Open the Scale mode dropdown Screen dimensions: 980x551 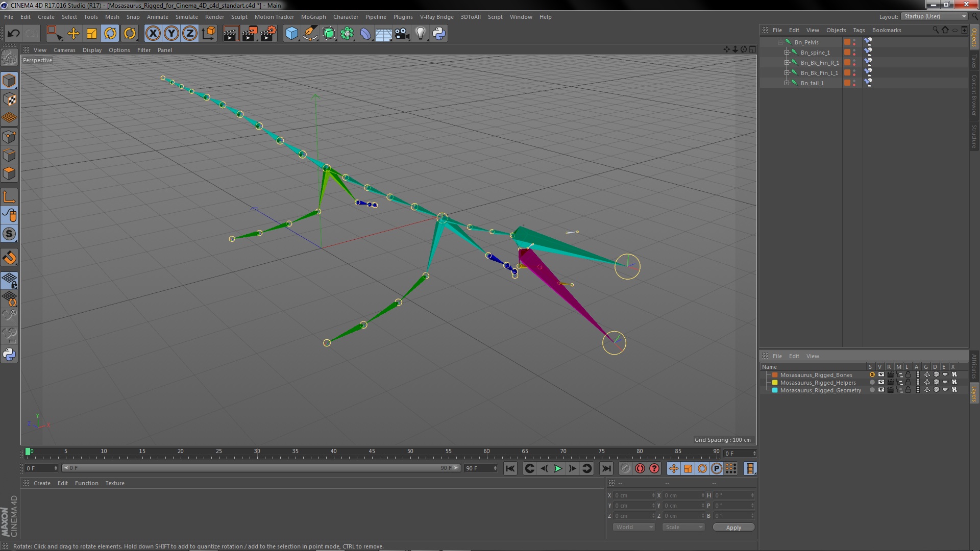[x=683, y=527]
